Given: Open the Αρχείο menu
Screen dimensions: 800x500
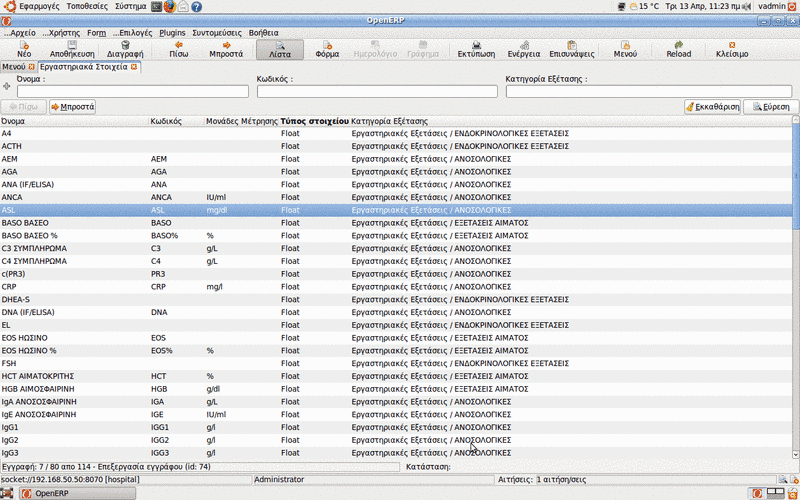Looking at the screenshot, I should point(20,33).
